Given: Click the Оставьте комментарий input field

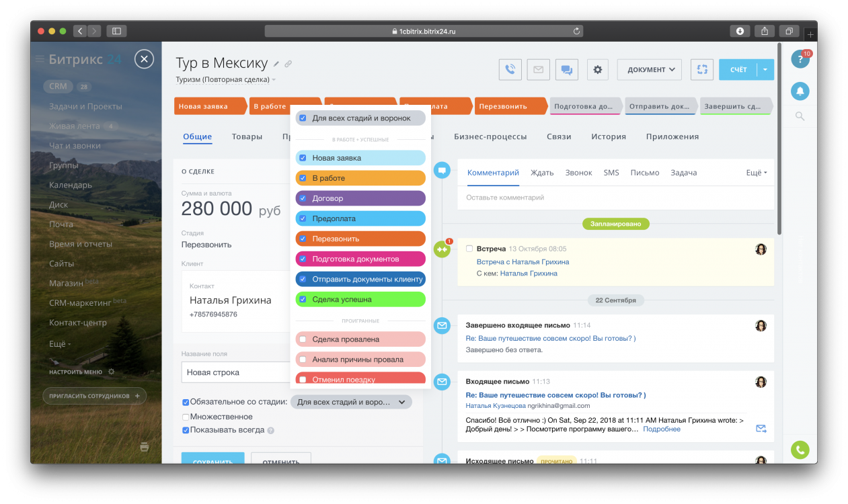Looking at the screenshot, I should click(x=615, y=198).
